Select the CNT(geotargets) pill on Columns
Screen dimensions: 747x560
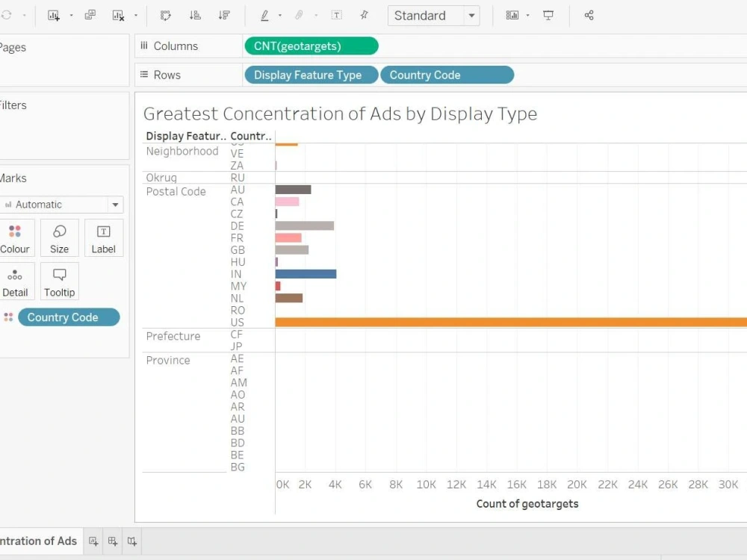pos(311,46)
